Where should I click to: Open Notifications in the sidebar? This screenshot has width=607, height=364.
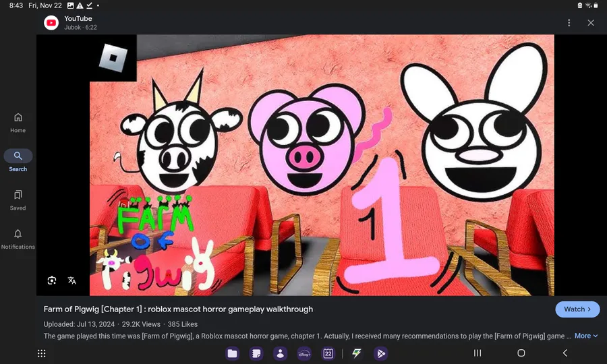(x=18, y=239)
